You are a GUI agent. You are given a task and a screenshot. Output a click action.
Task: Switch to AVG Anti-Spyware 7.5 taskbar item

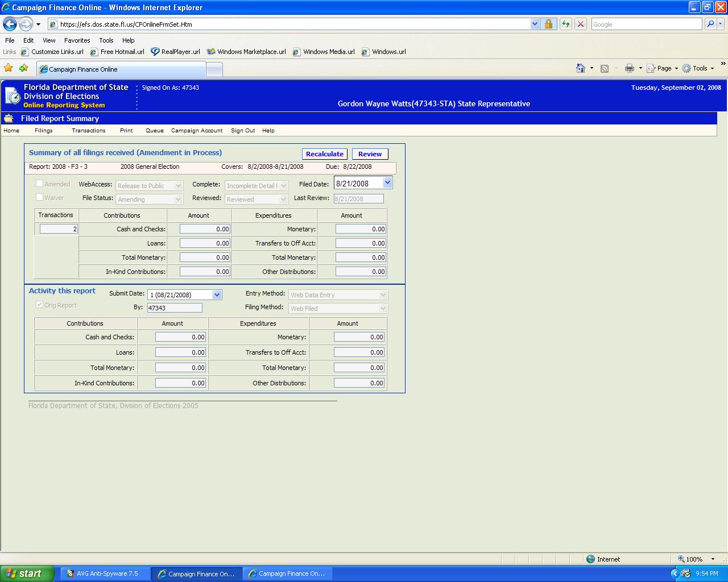click(106, 573)
